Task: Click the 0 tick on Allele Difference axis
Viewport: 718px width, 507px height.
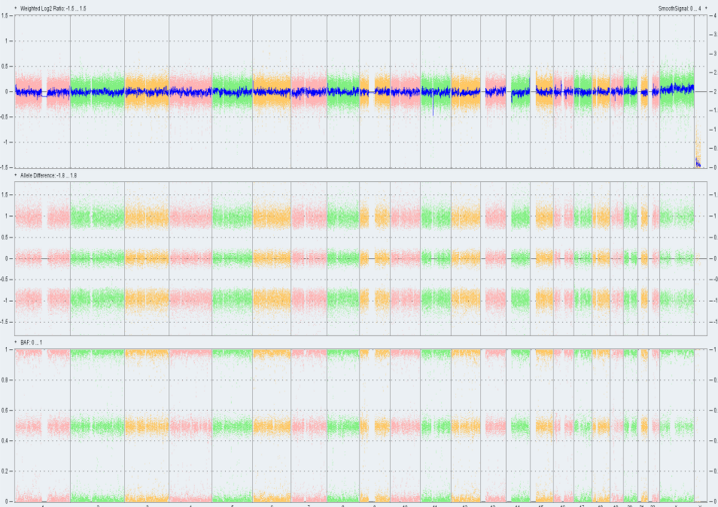Action: tap(8, 258)
